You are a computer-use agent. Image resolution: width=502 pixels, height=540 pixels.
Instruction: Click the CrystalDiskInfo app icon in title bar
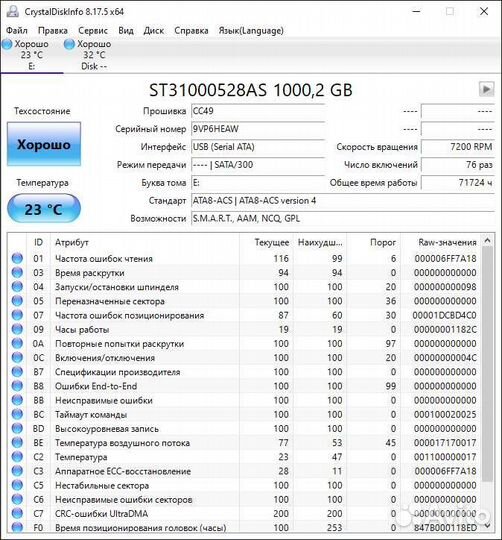(13, 11)
